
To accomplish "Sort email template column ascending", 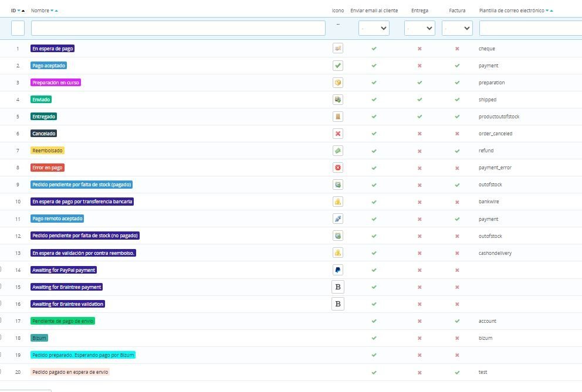I will [x=551, y=11].
